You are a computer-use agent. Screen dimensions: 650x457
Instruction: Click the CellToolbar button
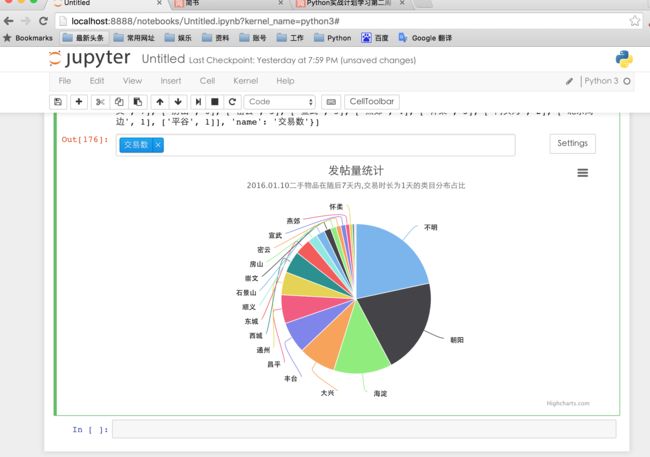pos(372,102)
